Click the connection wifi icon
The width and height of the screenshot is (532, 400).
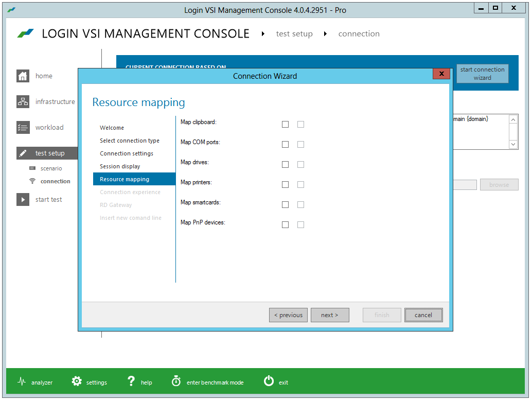(32, 181)
